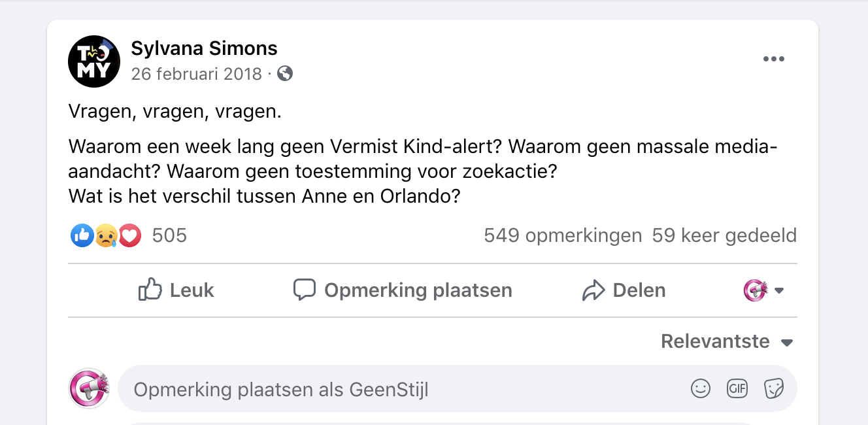Share the post with Delen
868x425 pixels.
point(624,290)
